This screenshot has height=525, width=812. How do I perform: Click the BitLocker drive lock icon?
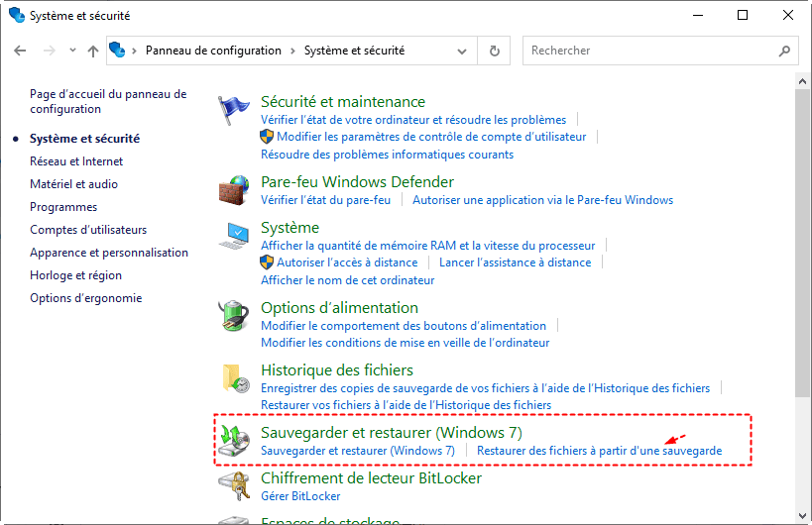tap(234, 486)
